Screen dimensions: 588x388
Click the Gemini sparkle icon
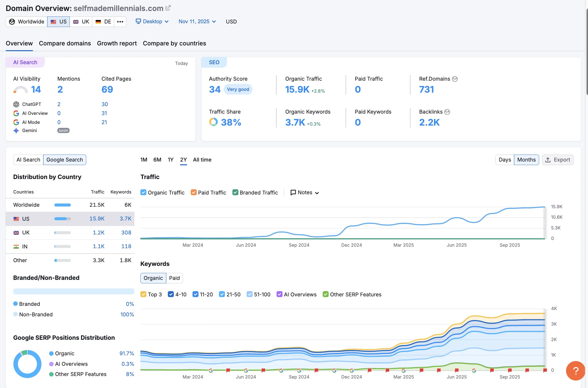click(x=16, y=131)
